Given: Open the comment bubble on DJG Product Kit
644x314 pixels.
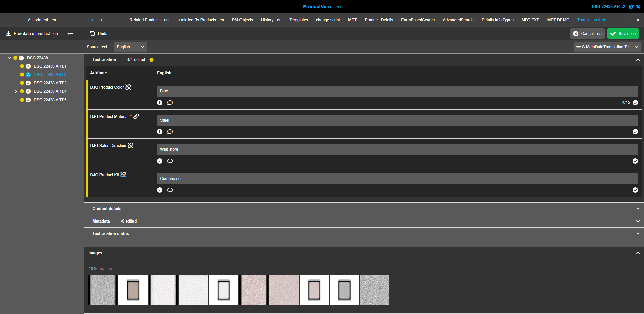Looking at the screenshot, I should click(170, 190).
